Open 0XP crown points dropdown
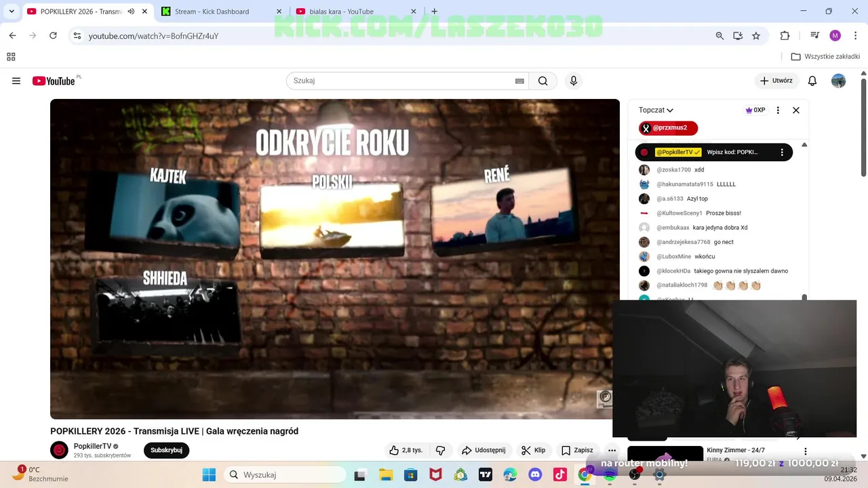This screenshot has width=868, height=488. [755, 110]
